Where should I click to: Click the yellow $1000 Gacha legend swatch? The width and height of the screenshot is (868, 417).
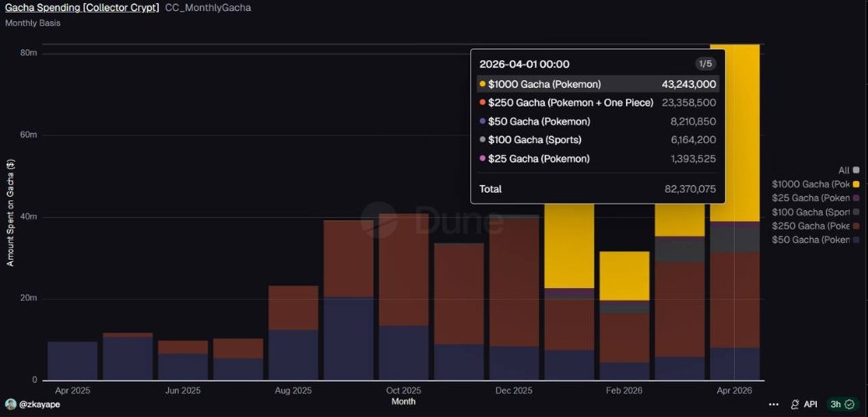tap(856, 184)
